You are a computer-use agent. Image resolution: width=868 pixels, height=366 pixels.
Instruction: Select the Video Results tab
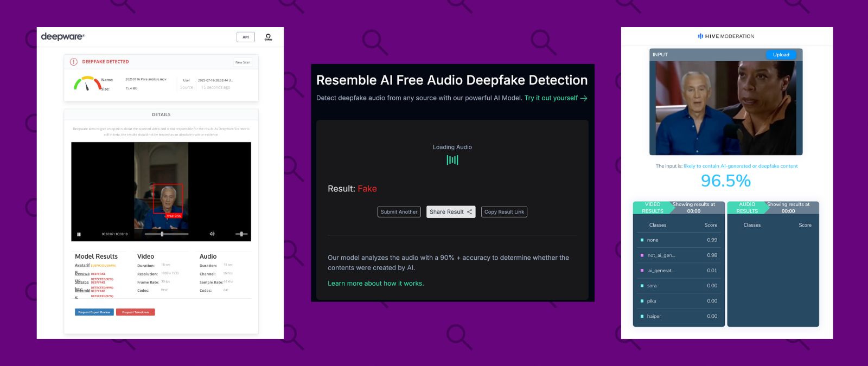(653, 208)
